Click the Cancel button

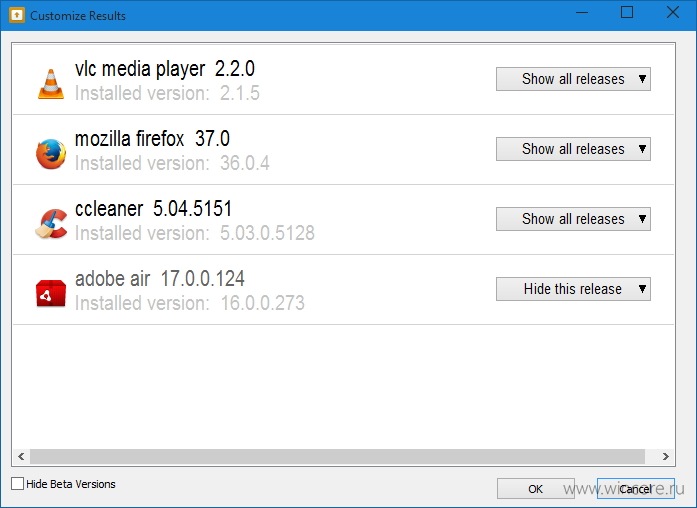636,489
